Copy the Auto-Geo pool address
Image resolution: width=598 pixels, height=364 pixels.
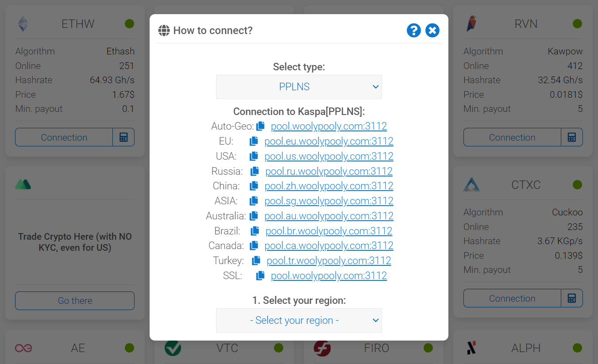coord(260,126)
